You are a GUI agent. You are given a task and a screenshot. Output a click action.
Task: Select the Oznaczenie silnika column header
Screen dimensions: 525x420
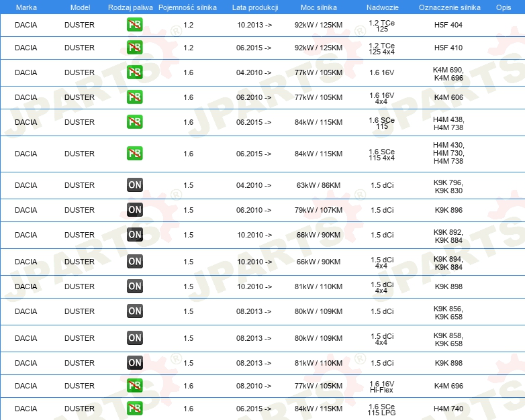[449, 7]
